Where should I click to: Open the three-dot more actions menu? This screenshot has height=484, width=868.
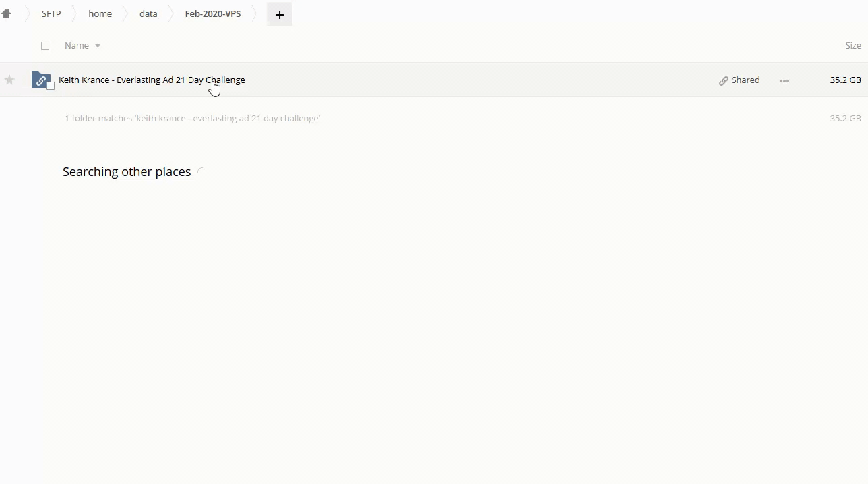pos(784,80)
